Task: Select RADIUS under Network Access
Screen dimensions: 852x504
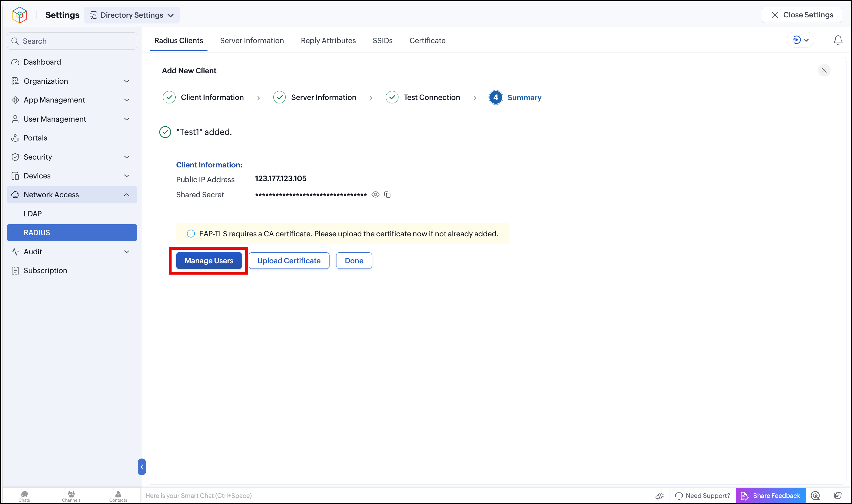Action: [x=72, y=233]
